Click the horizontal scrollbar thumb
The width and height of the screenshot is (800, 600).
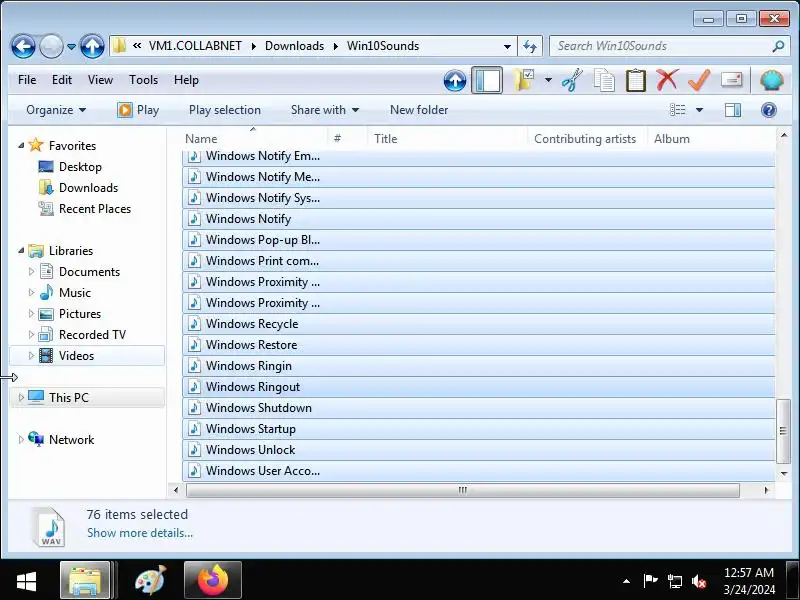click(463, 490)
